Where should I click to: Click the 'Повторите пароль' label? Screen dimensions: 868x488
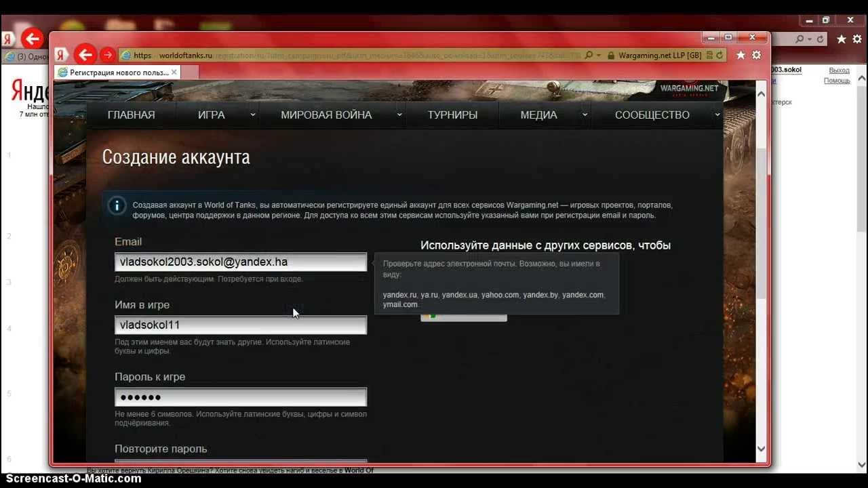(x=161, y=449)
